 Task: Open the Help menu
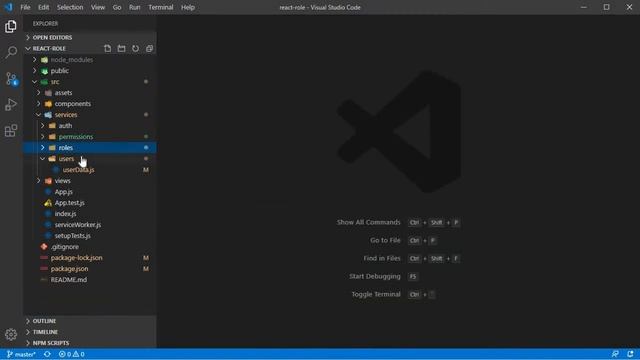tap(188, 7)
